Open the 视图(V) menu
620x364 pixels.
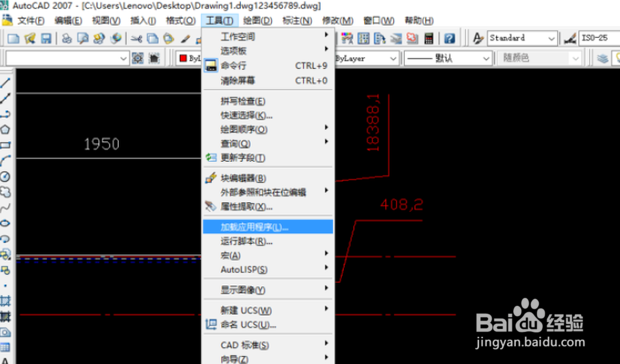(x=106, y=21)
